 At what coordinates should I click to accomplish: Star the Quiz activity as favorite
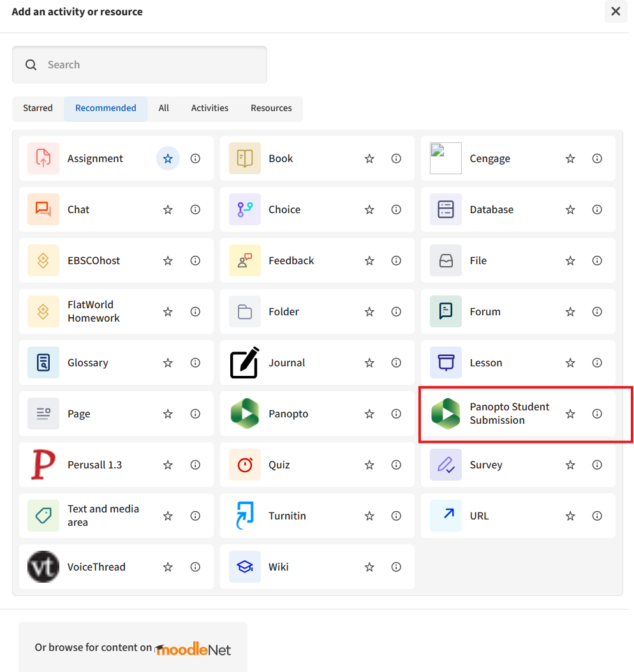point(369,465)
